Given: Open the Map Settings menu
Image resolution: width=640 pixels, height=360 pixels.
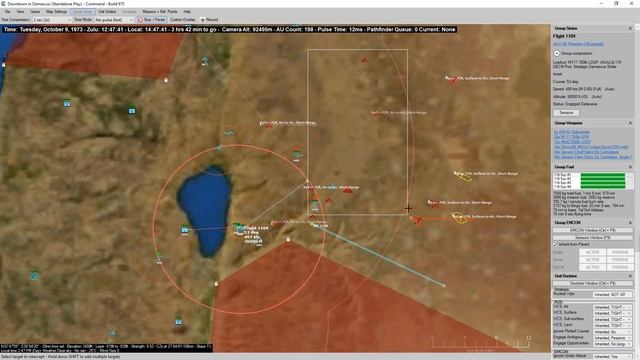Looking at the screenshot, I should click(x=56, y=11).
